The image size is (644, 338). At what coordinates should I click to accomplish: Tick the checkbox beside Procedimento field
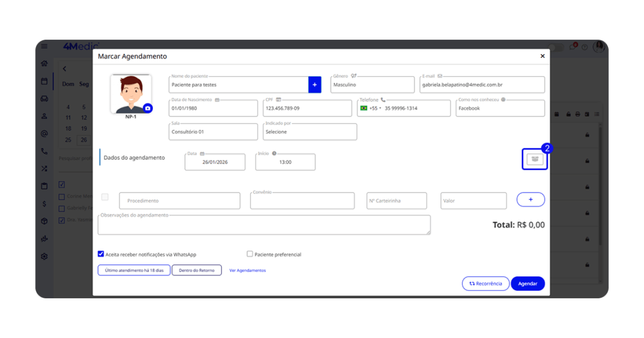point(105,198)
